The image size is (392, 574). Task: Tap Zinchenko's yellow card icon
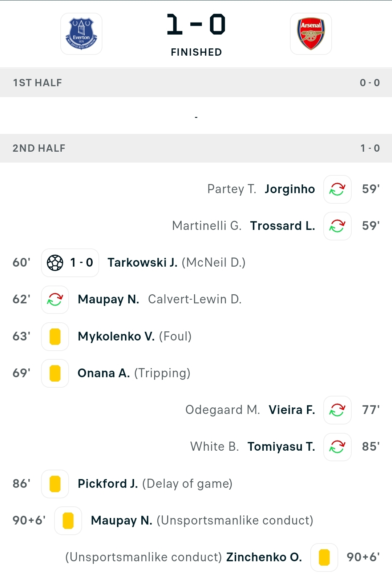pos(324,557)
